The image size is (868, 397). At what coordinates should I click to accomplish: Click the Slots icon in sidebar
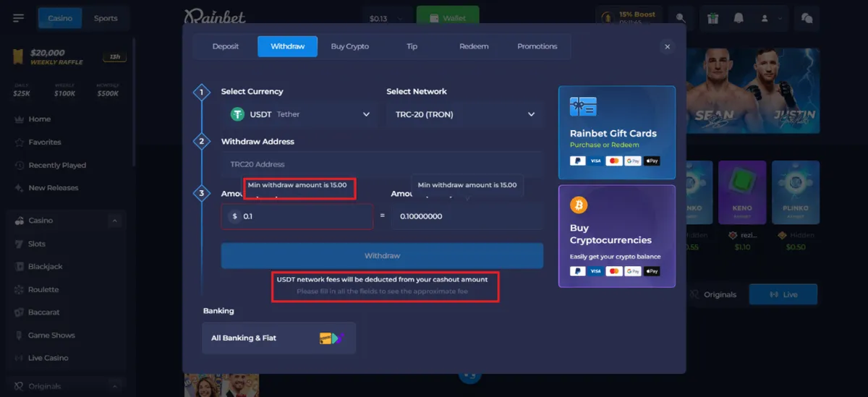click(x=20, y=244)
